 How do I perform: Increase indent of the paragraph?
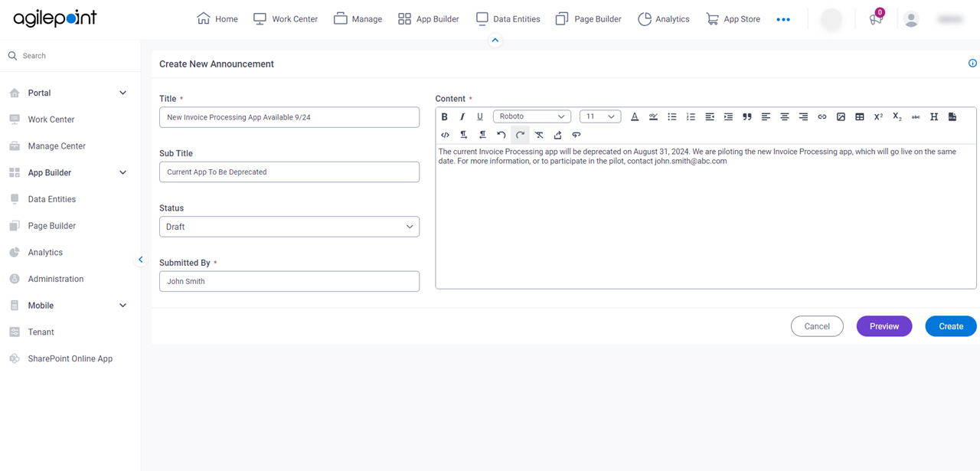click(728, 117)
